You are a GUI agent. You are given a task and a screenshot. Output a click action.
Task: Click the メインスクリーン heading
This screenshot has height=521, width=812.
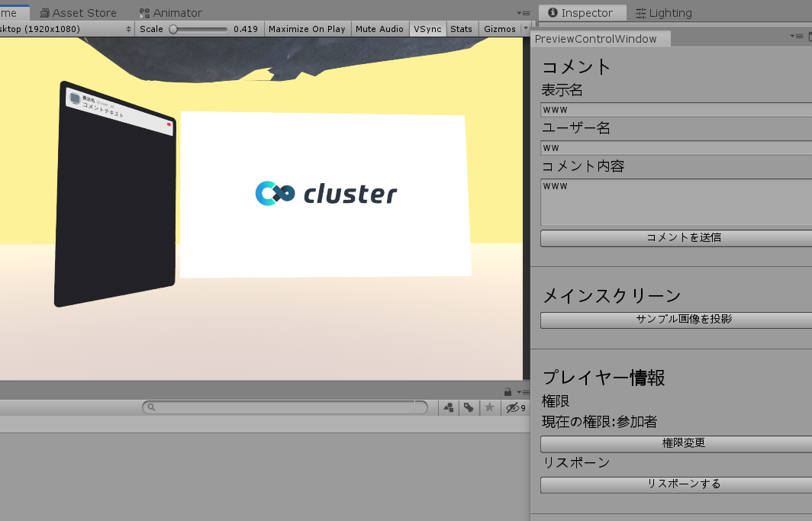pos(611,296)
